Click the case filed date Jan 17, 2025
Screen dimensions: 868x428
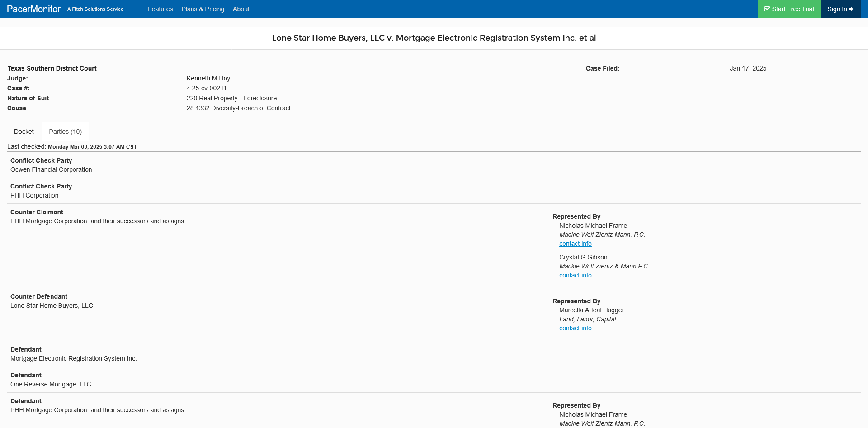[x=748, y=68]
